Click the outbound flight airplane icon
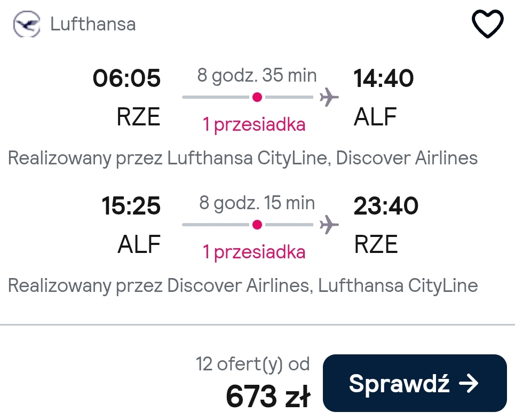The image size is (515, 420). coord(329,97)
